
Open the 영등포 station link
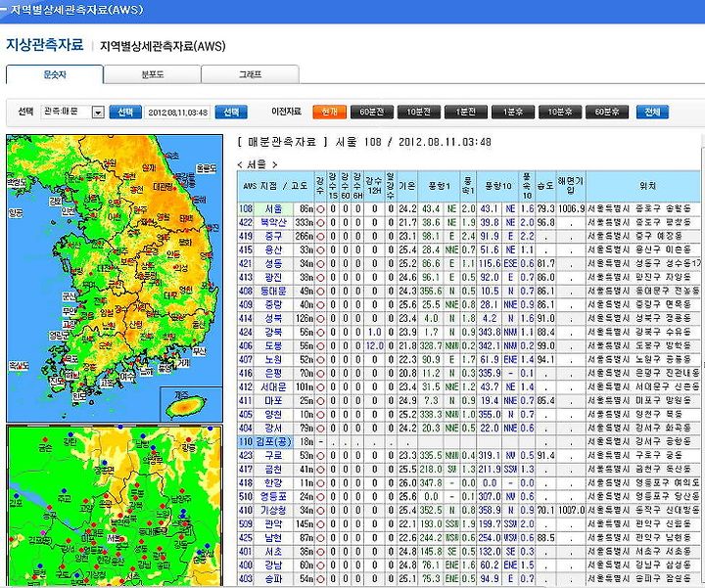pos(273,497)
